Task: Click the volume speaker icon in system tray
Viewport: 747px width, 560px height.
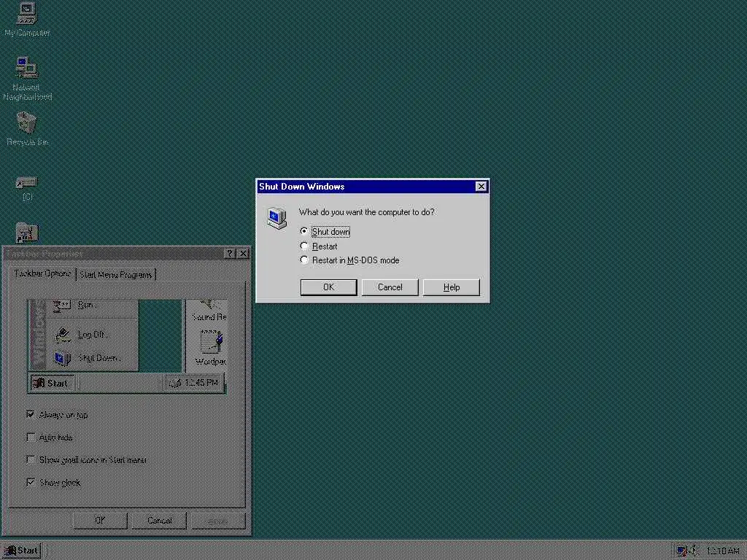Action: [x=693, y=551]
